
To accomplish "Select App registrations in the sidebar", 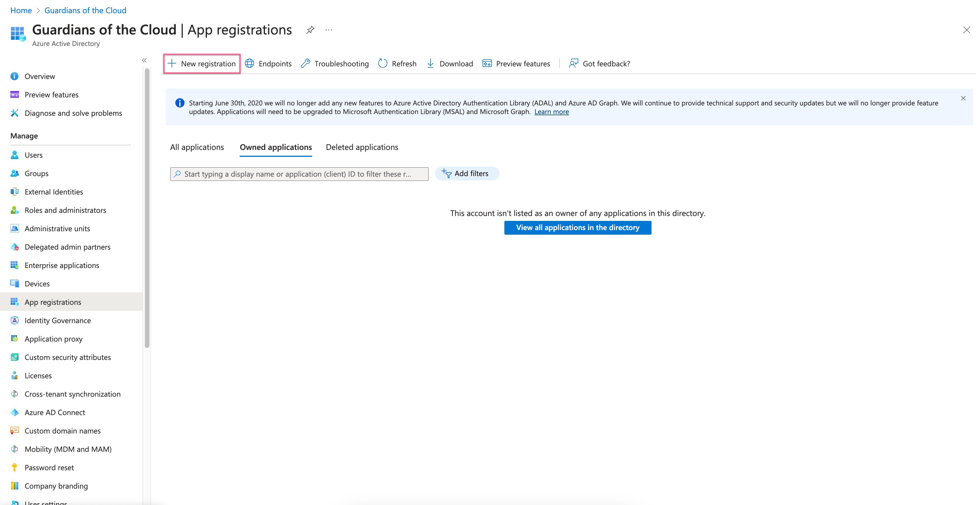I will point(53,302).
